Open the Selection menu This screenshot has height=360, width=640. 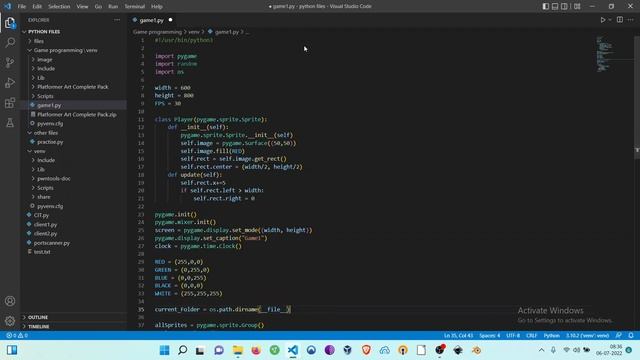[59, 7]
